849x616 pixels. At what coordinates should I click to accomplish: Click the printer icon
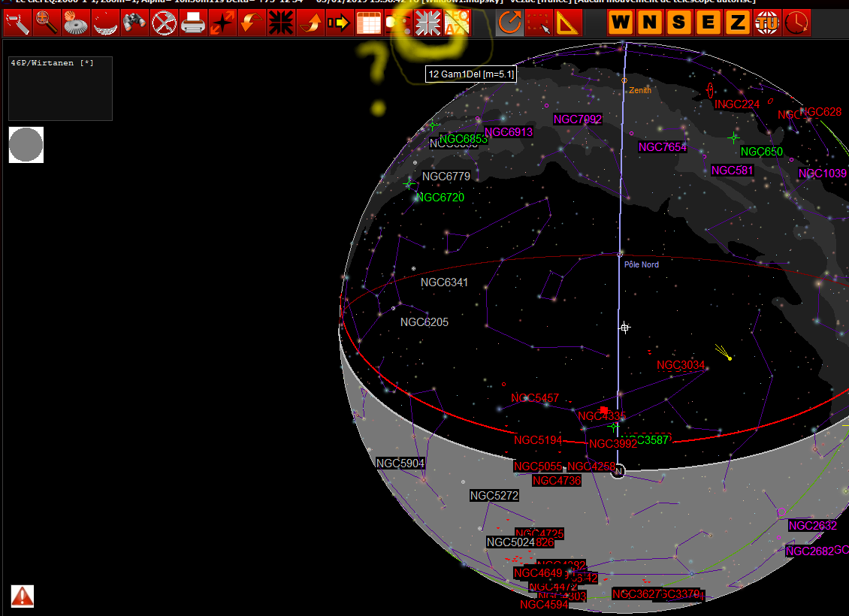click(193, 23)
